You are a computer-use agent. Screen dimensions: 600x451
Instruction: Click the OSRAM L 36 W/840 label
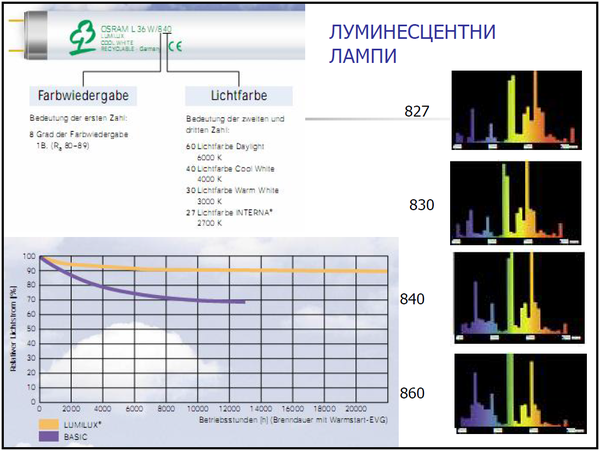tap(136, 29)
